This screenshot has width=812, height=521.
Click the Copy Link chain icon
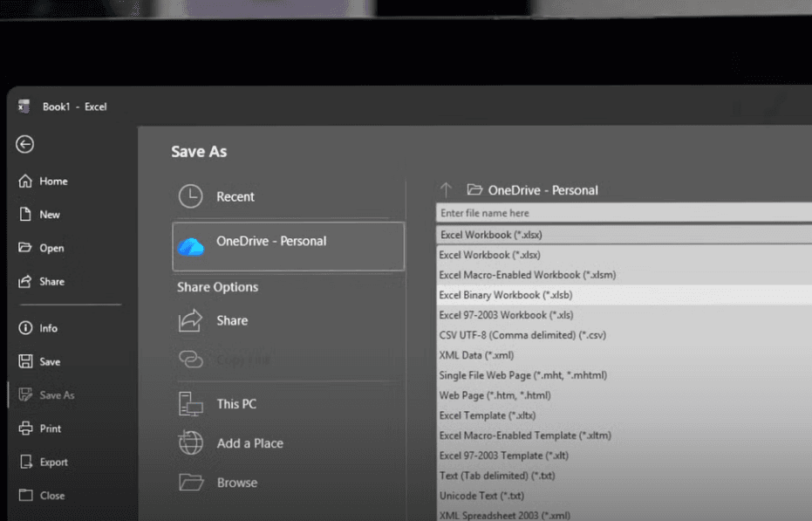tap(190, 359)
